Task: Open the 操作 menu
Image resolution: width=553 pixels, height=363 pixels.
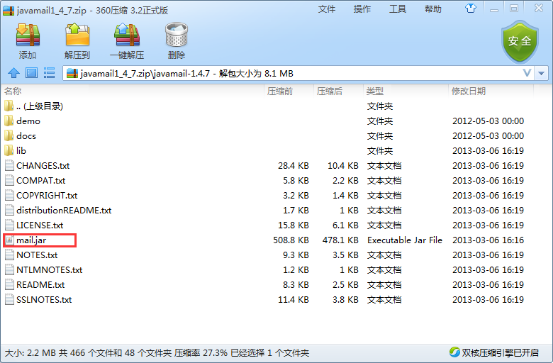Action: [362, 9]
